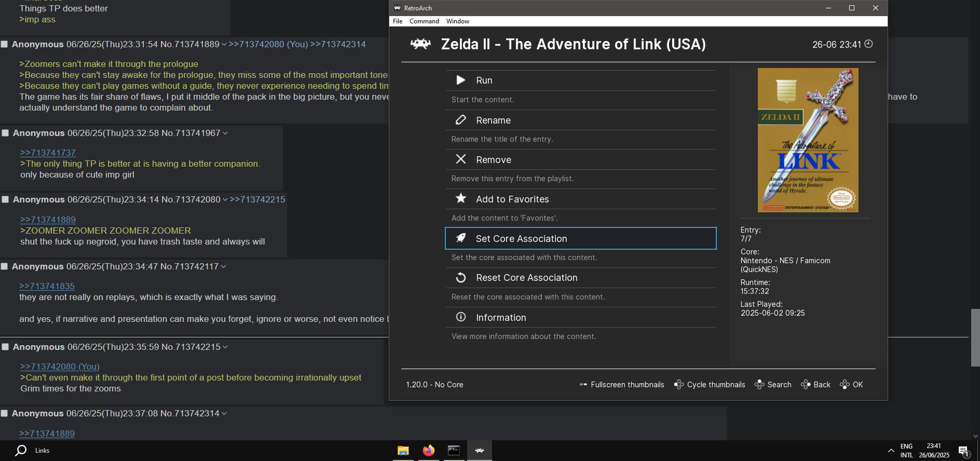Select the Information entry

click(580, 317)
